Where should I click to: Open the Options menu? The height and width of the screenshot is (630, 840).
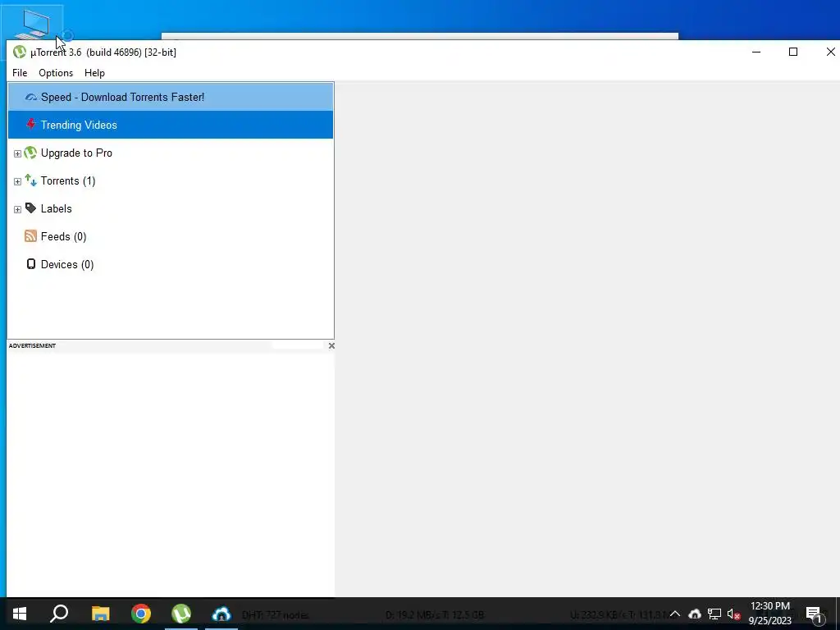click(56, 73)
